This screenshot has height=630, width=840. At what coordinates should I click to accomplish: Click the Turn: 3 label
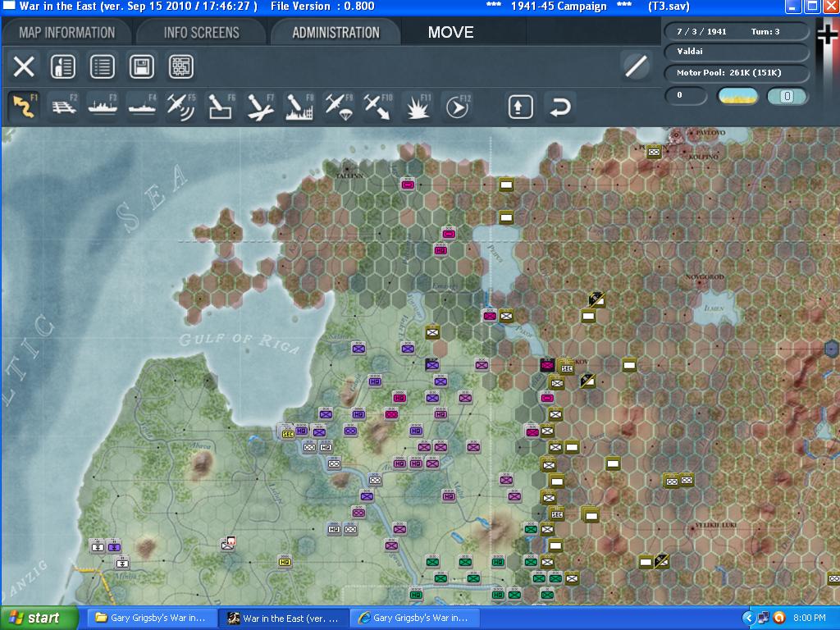point(765,32)
